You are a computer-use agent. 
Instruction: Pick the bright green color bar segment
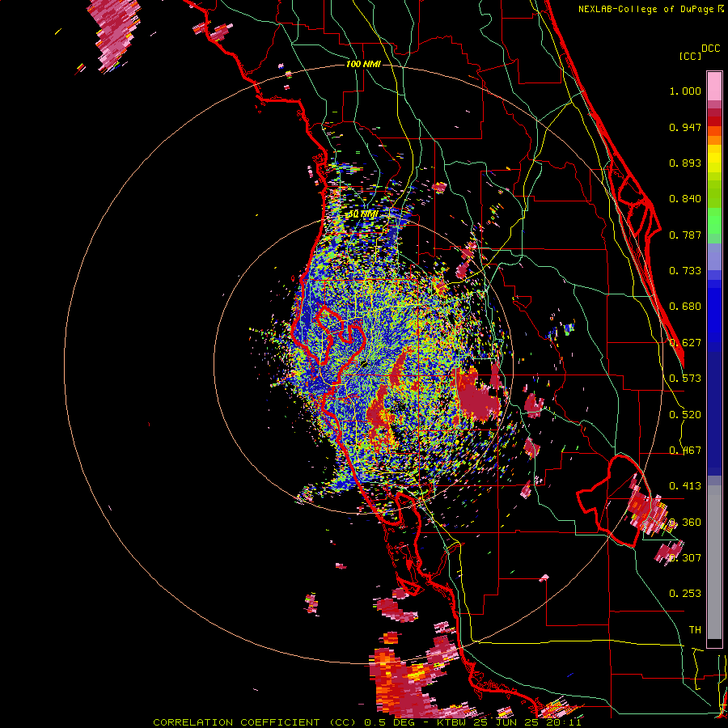714,221
